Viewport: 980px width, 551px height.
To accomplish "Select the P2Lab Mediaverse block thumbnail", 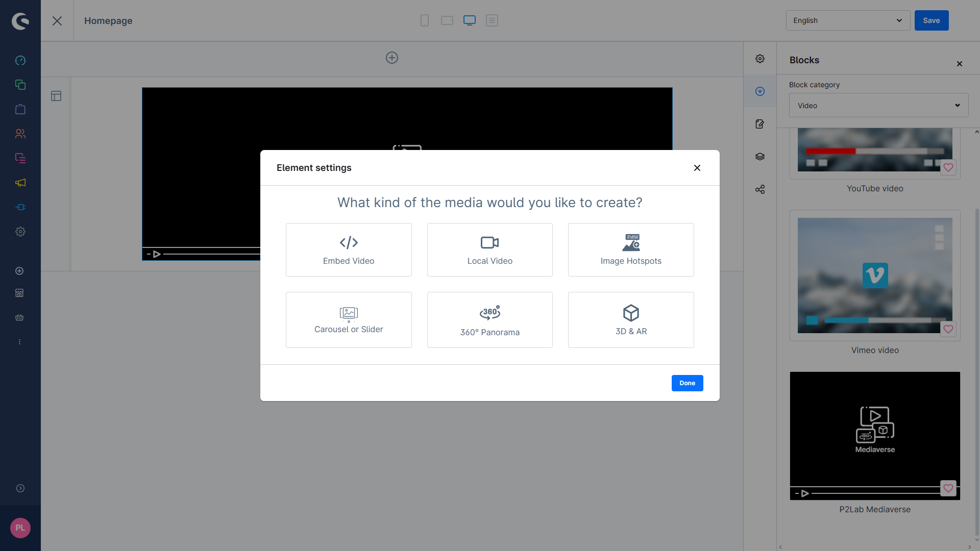I will [x=875, y=436].
